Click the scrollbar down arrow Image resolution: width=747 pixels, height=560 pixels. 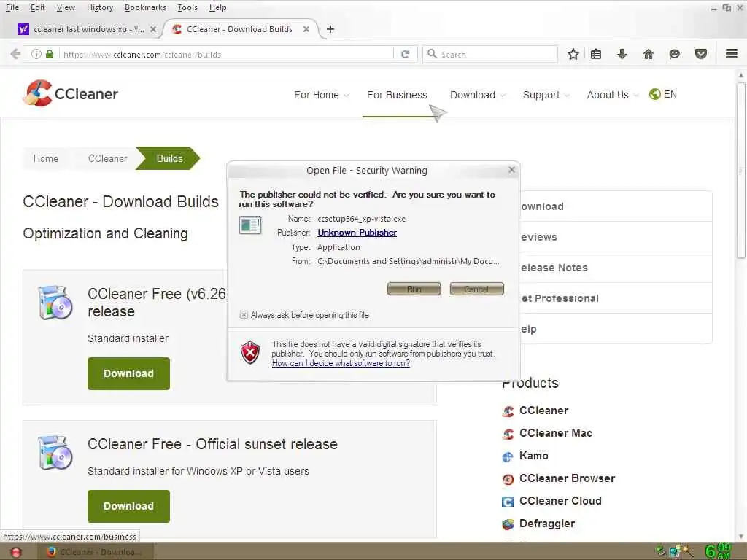[x=741, y=537]
